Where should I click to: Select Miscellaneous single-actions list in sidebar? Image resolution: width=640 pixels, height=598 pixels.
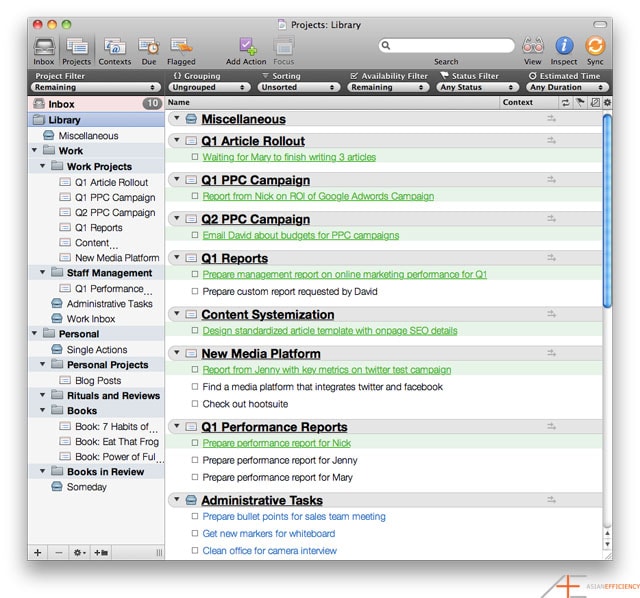88,136
